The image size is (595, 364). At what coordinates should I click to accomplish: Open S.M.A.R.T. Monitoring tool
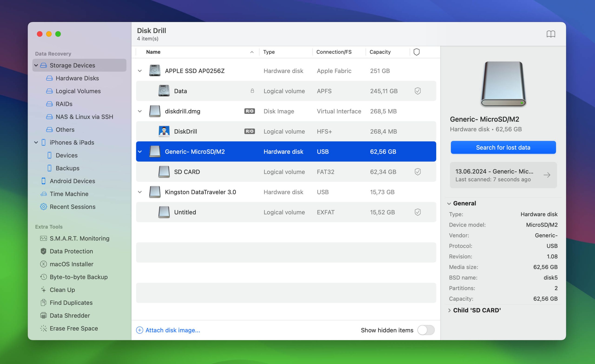pos(75,238)
